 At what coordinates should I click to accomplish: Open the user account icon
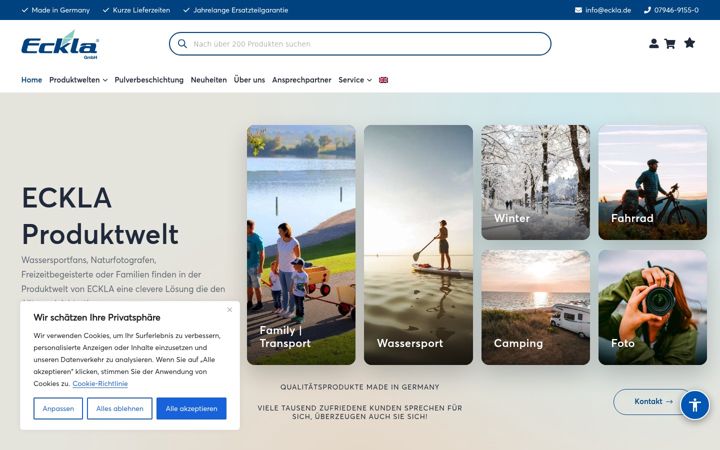click(653, 44)
